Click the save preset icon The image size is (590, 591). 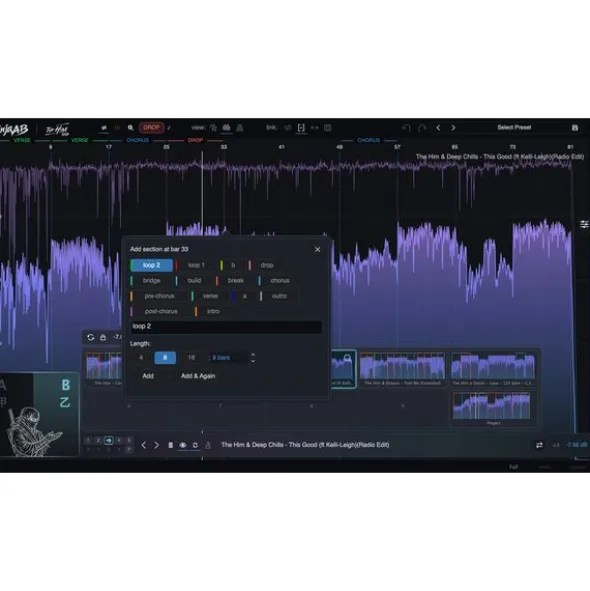[575, 128]
